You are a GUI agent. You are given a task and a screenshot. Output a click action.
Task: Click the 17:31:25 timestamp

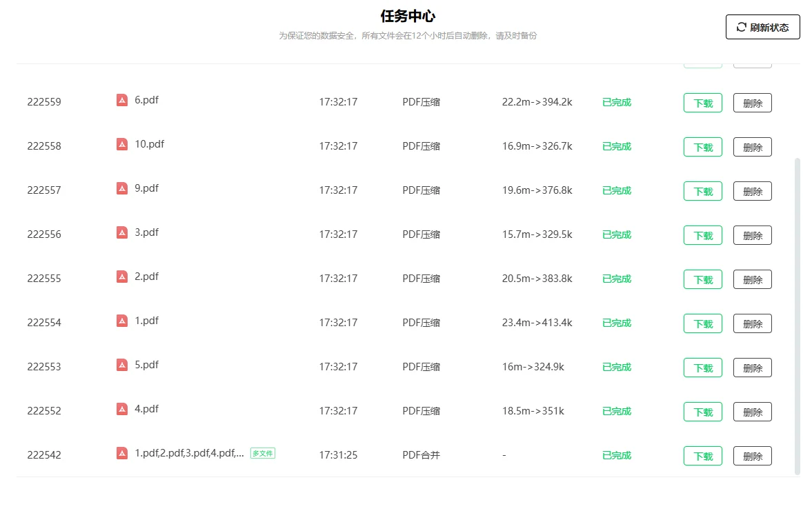click(x=338, y=455)
